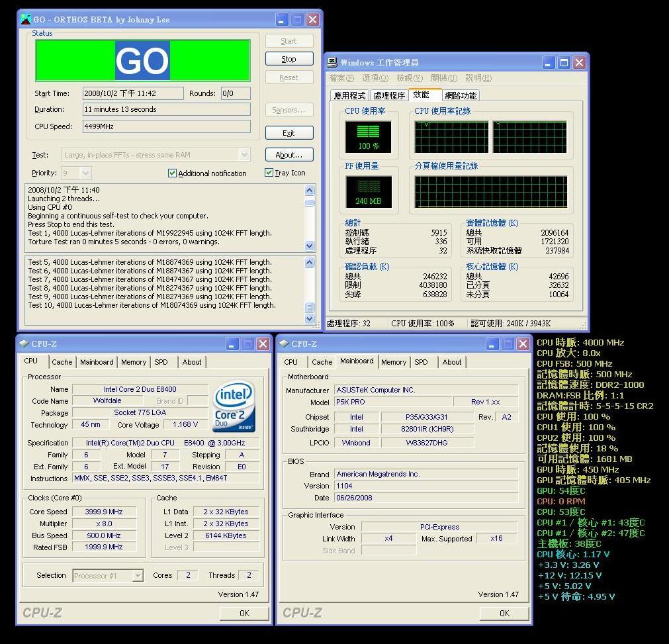This screenshot has width=669, height=644.
Task: Click the left CPU-Z window title icon
Action: pos(24,344)
